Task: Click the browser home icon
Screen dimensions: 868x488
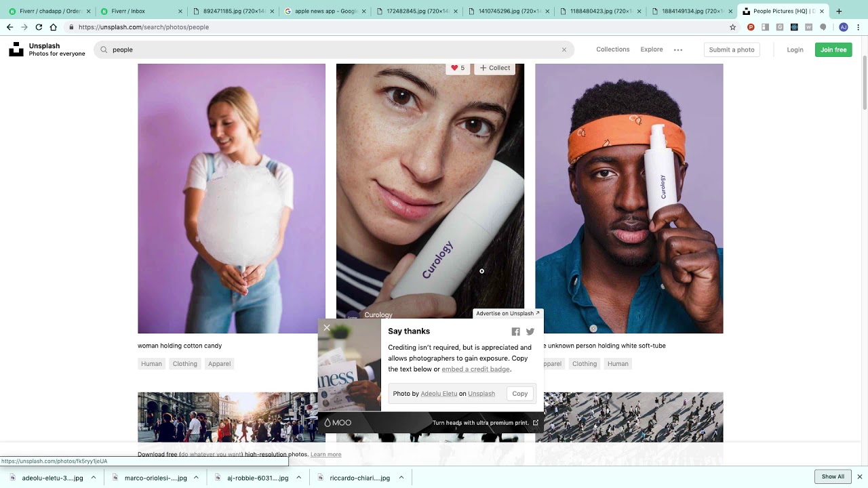Action: click(x=53, y=27)
